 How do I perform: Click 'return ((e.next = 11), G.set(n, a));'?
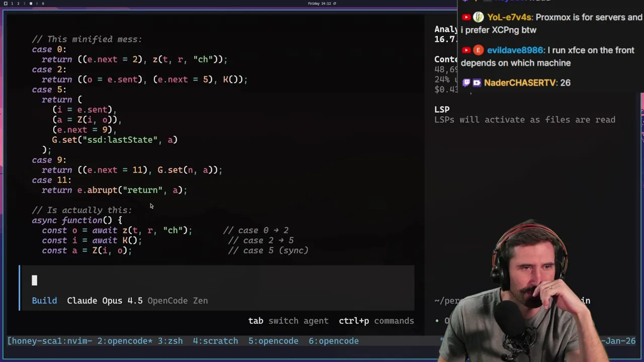(132, 170)
